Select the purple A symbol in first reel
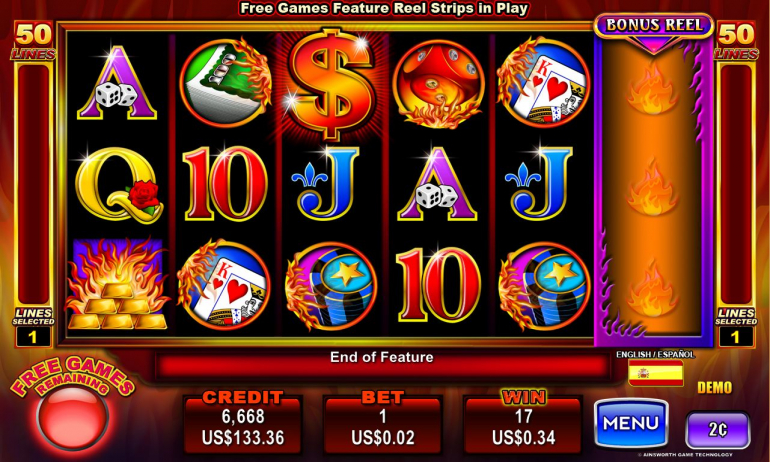This screenshot has width=770, height=462. coord(117,83)
